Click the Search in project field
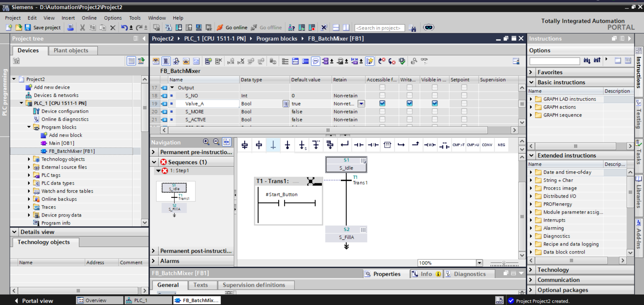The height and width of the screenshot is (305, 644). point(380,28)
